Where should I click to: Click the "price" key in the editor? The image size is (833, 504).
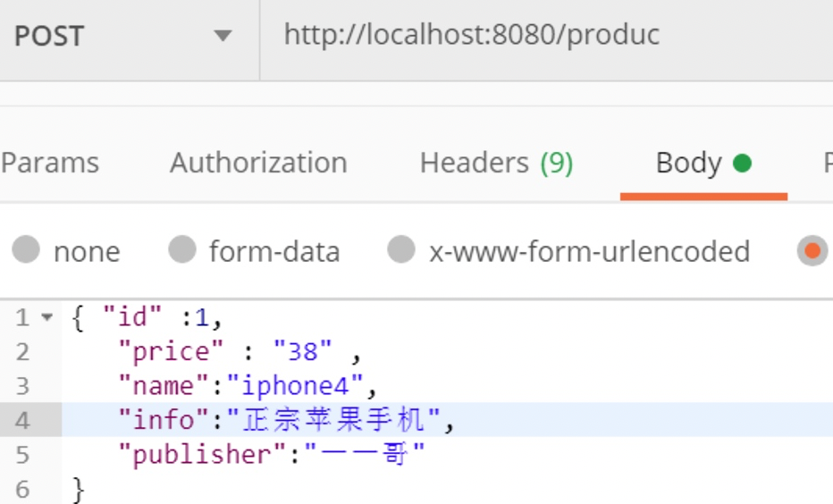171,351
